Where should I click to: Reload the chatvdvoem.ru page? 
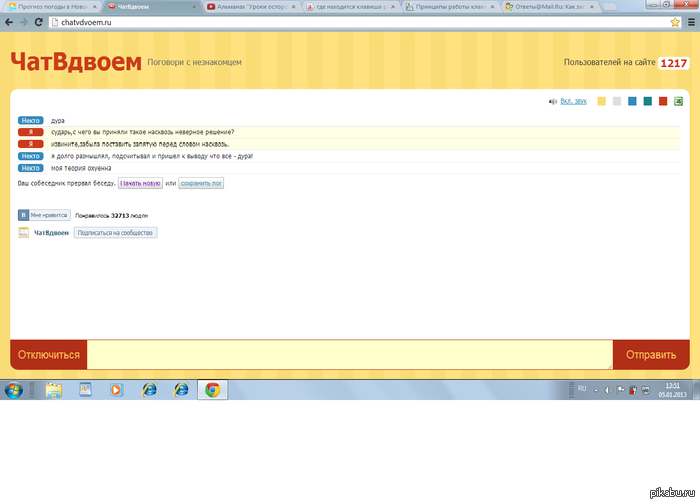[39, 22]
